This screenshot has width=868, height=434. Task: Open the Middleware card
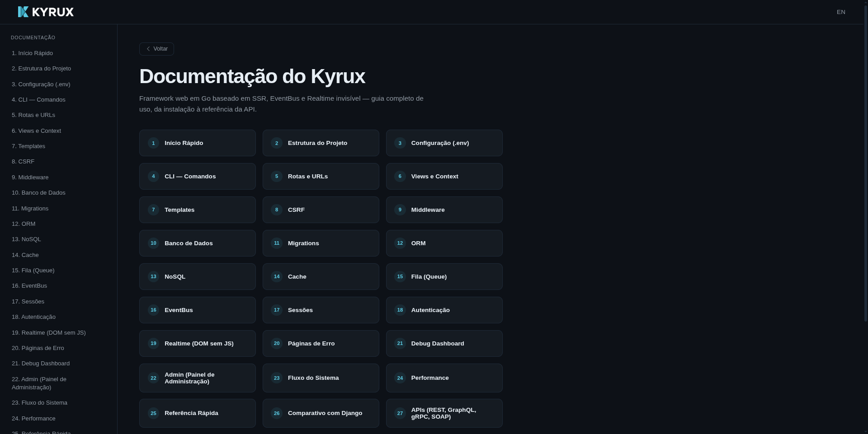click(444, 210)
